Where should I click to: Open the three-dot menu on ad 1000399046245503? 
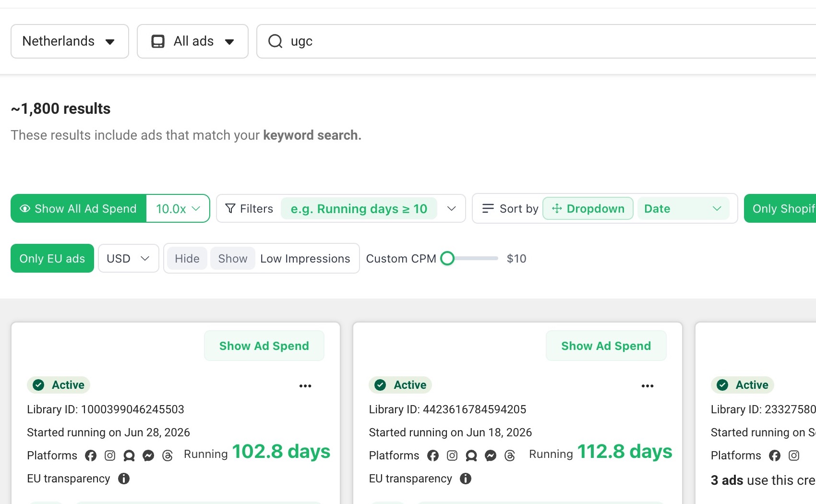coord(305,386)
